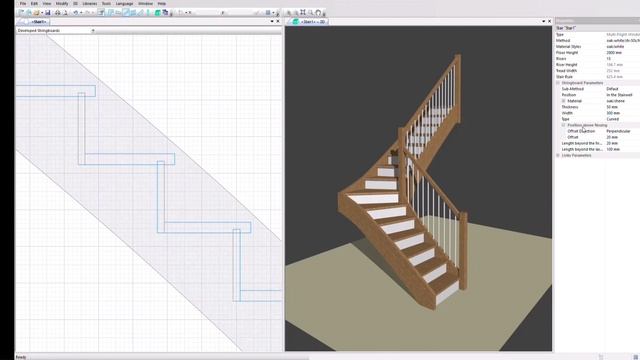Click the highlighted blue toolbar icon
640x360 pixels.
[x=126, y=13]
